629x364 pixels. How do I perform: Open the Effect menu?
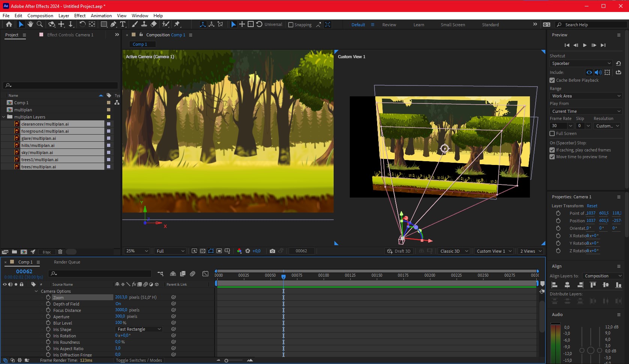click(x=80, y=15)
